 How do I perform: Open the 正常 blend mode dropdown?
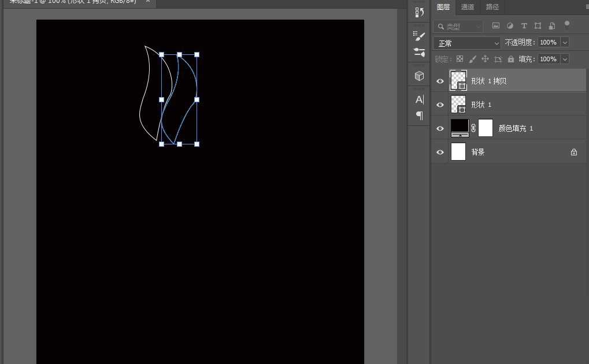click(467, 43)
